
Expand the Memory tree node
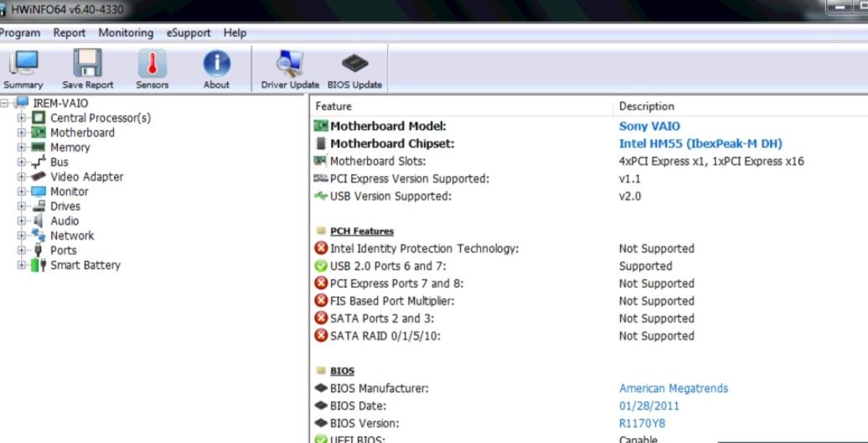click(22, 147)
